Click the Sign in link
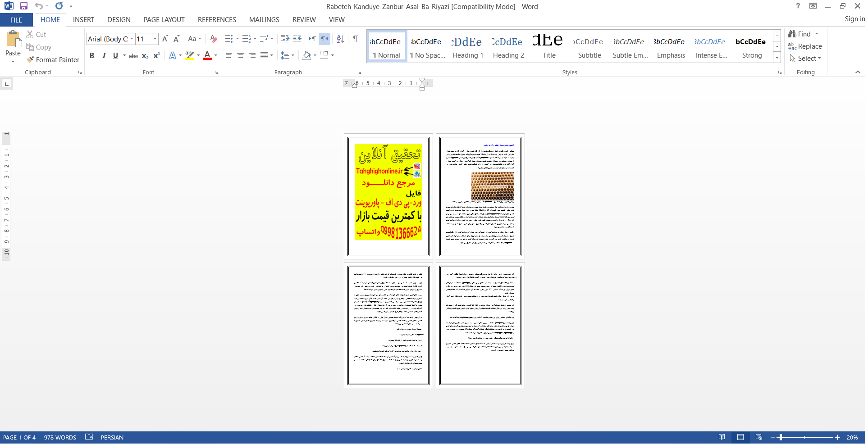Viewport: 868px width, 444px height. point(854,19)
